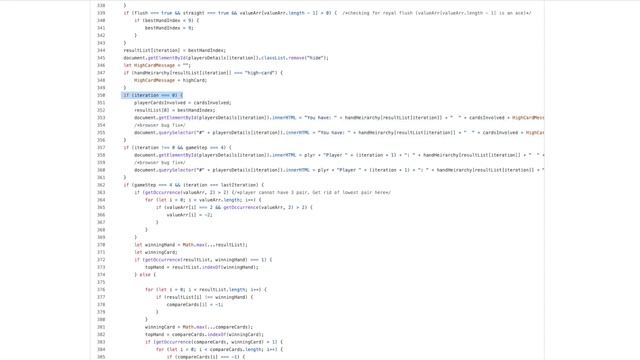Click 'if (compareCards[i] === -1)' condition
The image size is (640, 360).
206,357
